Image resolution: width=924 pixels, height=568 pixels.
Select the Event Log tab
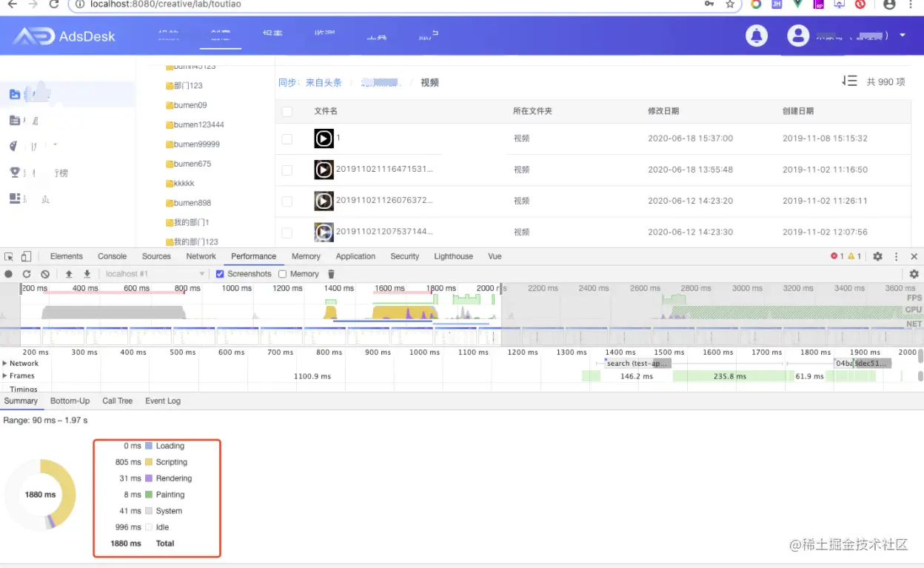coord(163,401)
